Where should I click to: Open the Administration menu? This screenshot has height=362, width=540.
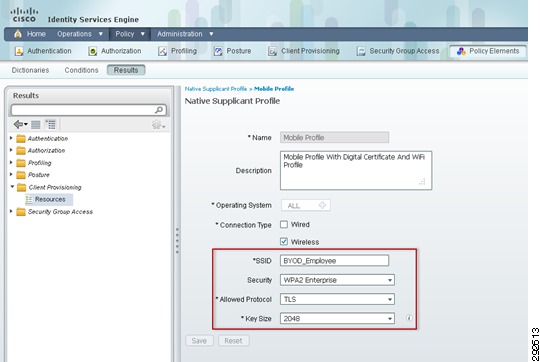(x=185, y=34)
